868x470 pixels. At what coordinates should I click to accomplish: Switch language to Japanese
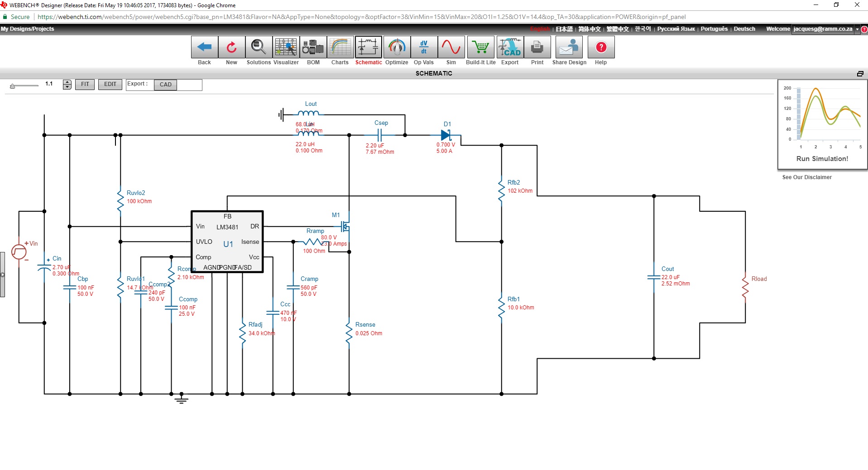[564, 29]
